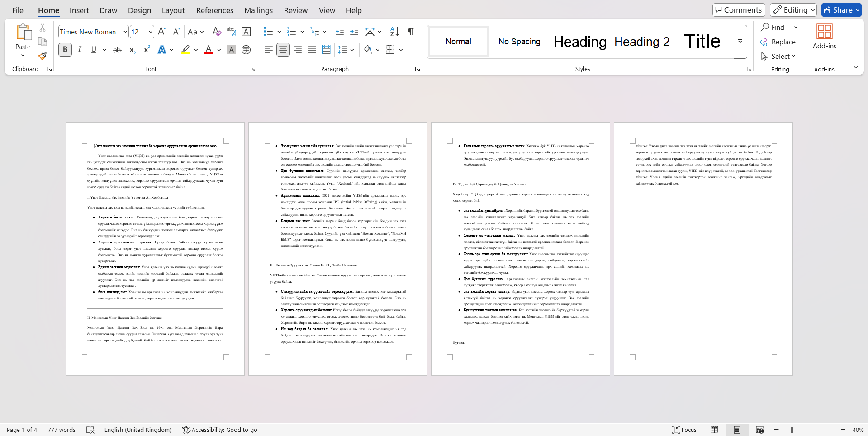
Task: Click the Character Shading icon
Action: pyautogui.click(x=232, y=50)
